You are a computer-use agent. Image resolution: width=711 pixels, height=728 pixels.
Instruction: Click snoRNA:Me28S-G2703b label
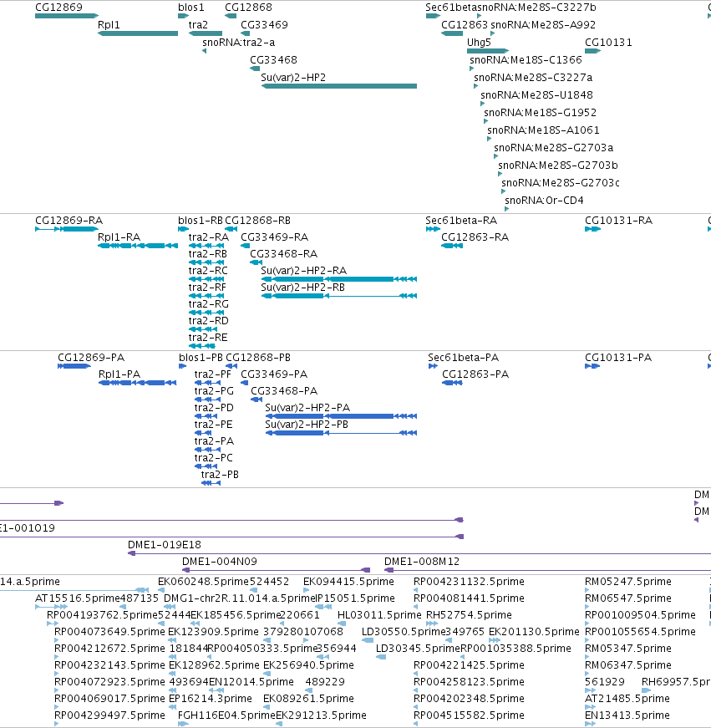tap(558, 165)
